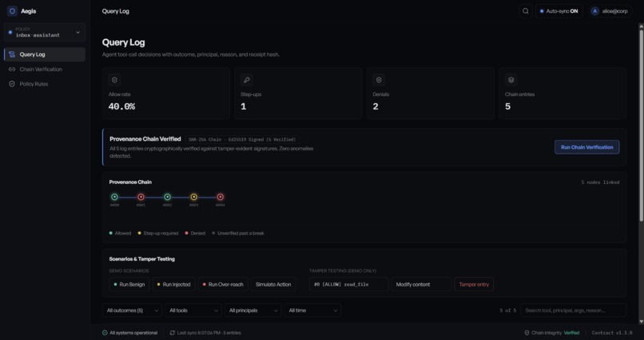Click the Last sync refresh icon
Image resolution: width=644 pixels, height=340 pixels.
point(172,333)
